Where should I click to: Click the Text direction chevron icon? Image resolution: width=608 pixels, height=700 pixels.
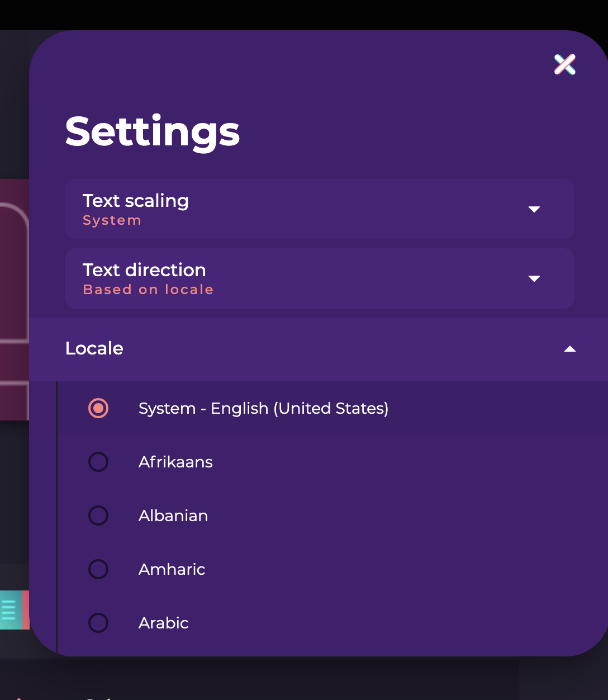click(x=534, y=278)
